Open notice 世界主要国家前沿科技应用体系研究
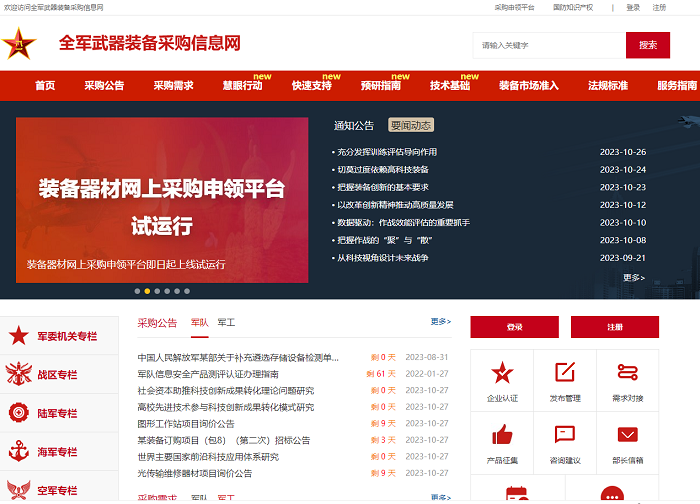This screenshot has width=700, height=504. [208, 457]
